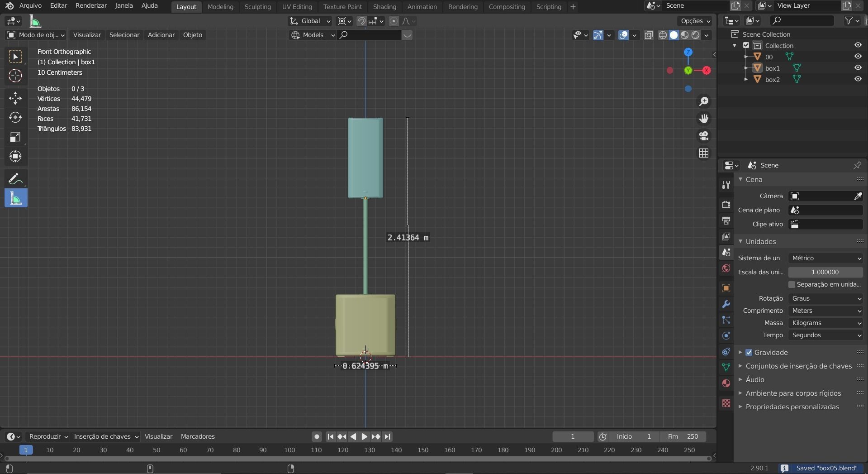Open the Output properties tab
This screenshot has height=474, width=868.
coord(726,220)
